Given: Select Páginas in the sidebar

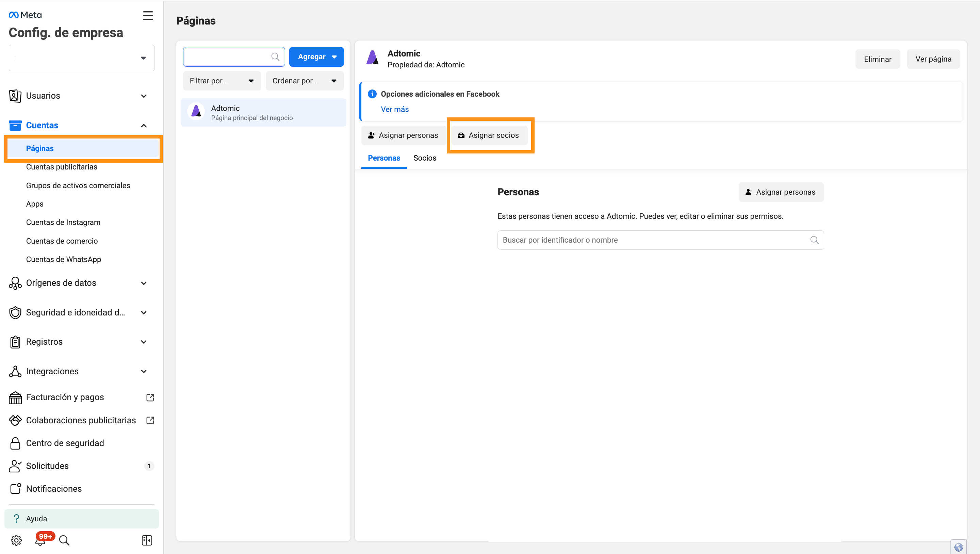Looking at the screenshot, I should tap(83, 148).
